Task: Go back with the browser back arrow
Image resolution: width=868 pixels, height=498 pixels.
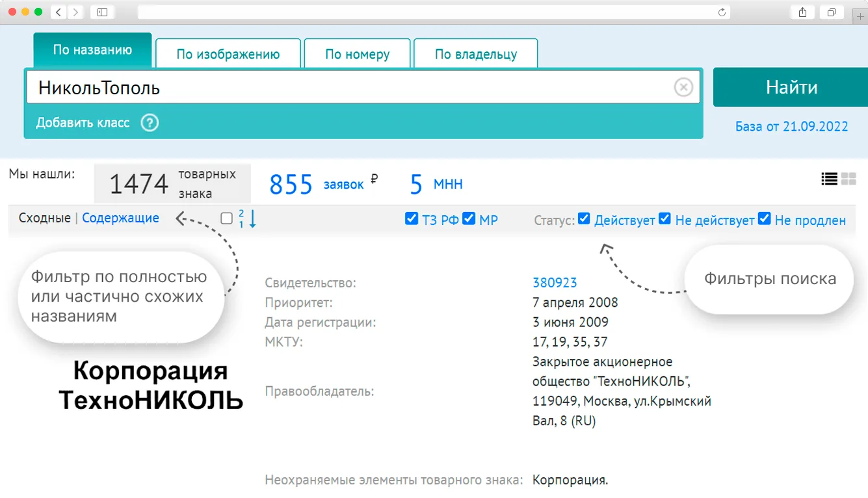Action: [x=59, y=12]
